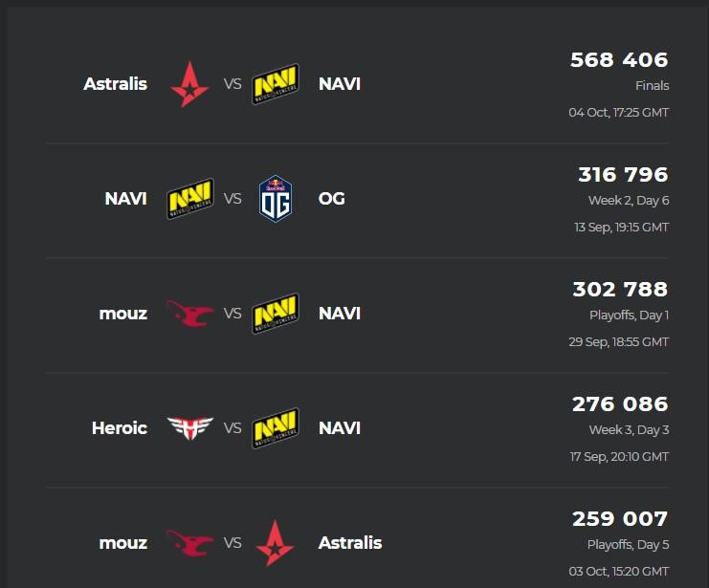
Task: Open the OG team name link
Action: pyautogui.click(x=331, y=199)
